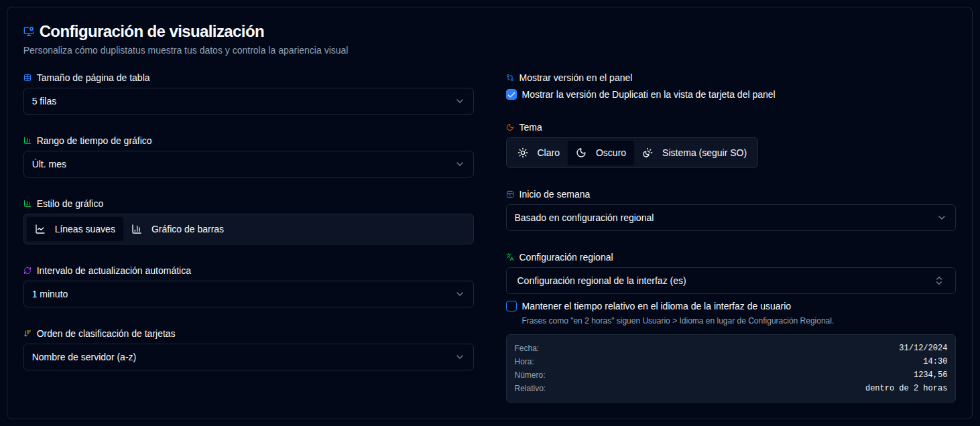
Task: Click the chevron arrow in 5 filas dropdown
Action: tap(460, 101)
